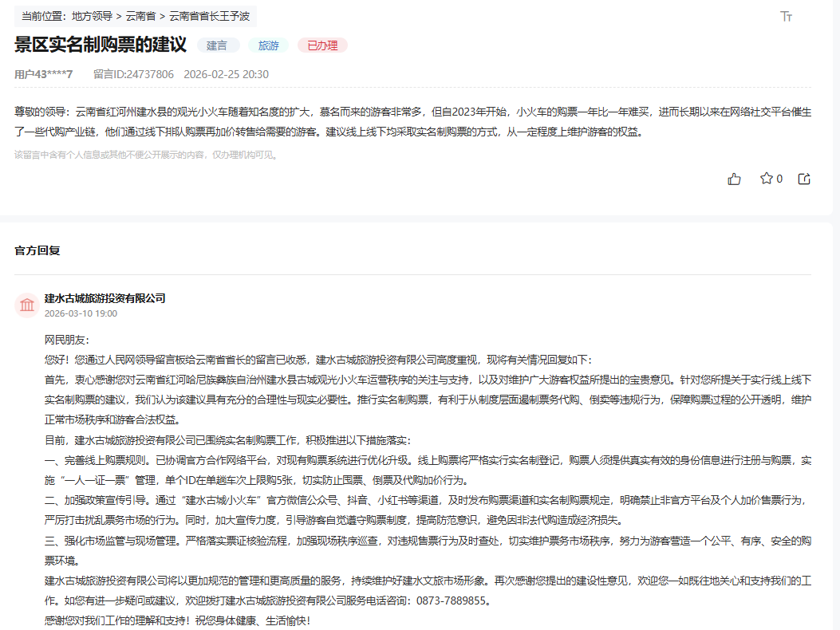Select the 旅游 tag
The height and width of the screenshot is (630, 840).
pos(268,45)
